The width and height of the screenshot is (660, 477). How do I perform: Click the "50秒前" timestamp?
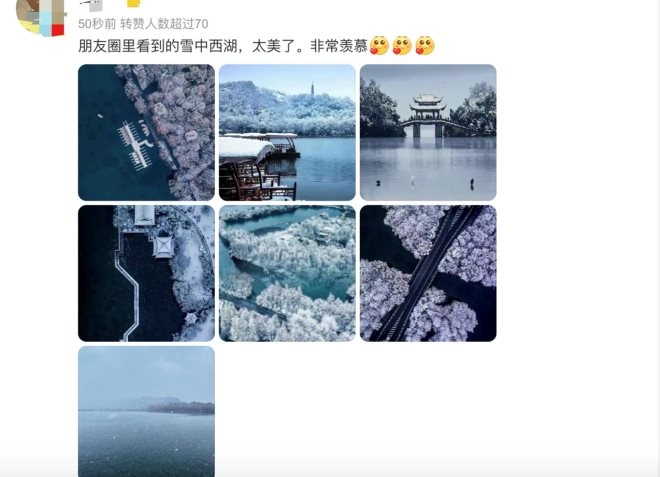click(97, 24)
